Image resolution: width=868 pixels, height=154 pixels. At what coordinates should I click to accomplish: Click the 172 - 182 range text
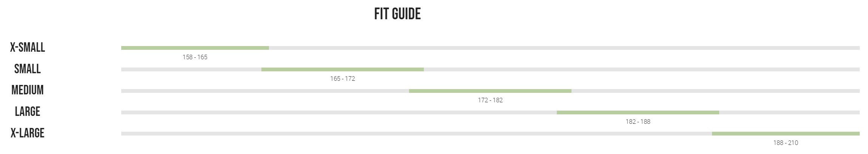click(490, 100)
